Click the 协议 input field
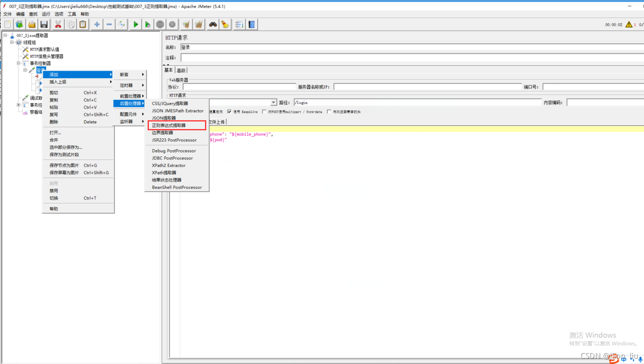Image resolution: width=644 pixels, height=364 pixels. (x=239, y=87)
